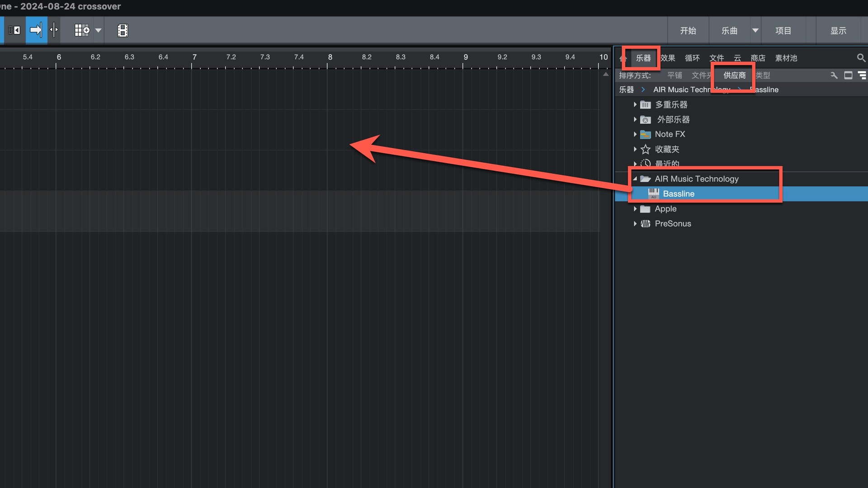Switch to 效果 browser tab
868x488 pixels.
click(667, 58)
